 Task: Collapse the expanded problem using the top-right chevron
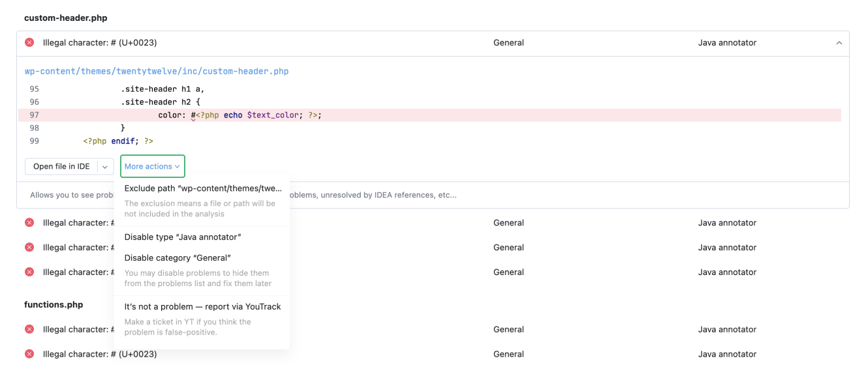click(839, 43)
